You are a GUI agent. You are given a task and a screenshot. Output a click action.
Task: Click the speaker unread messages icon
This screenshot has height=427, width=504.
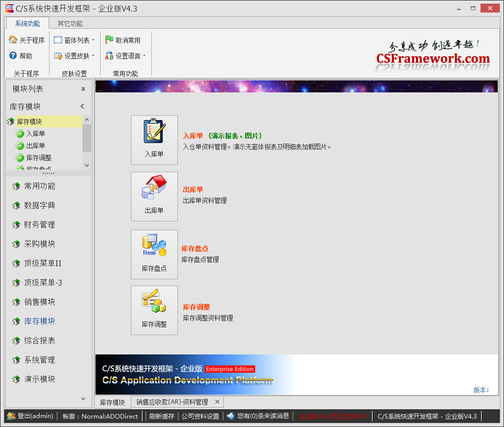(x=231, y=416)
